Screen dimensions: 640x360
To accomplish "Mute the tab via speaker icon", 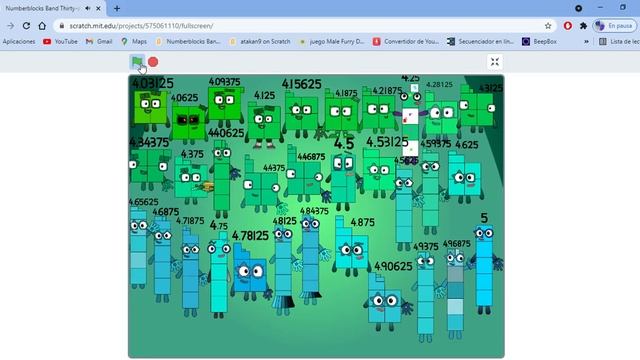I will 88,8.
